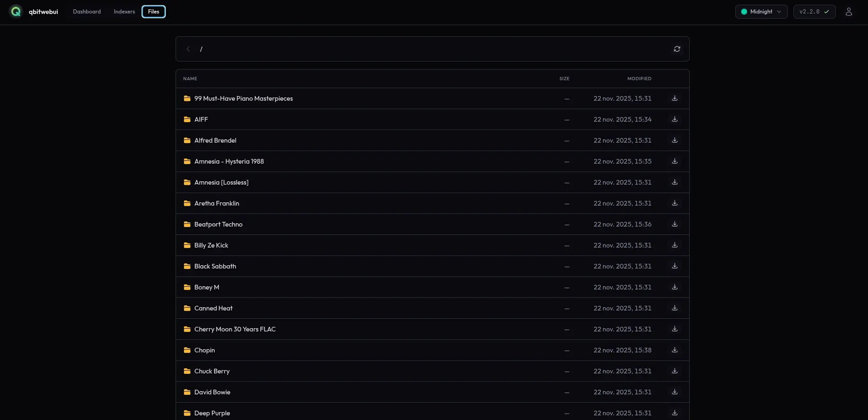Open the David Bowie folder
This screenshot has width=868, height=420.
[212, 392]
